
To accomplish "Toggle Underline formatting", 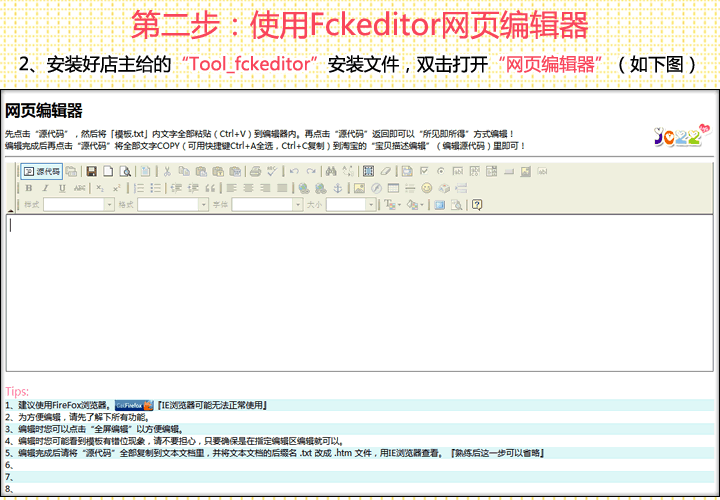I will (x=62, y=188).
